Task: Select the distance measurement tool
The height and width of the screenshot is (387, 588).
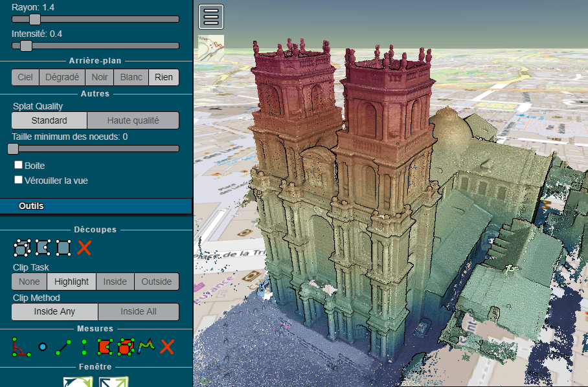Action: pyautogui.click(x=63, y=347)
